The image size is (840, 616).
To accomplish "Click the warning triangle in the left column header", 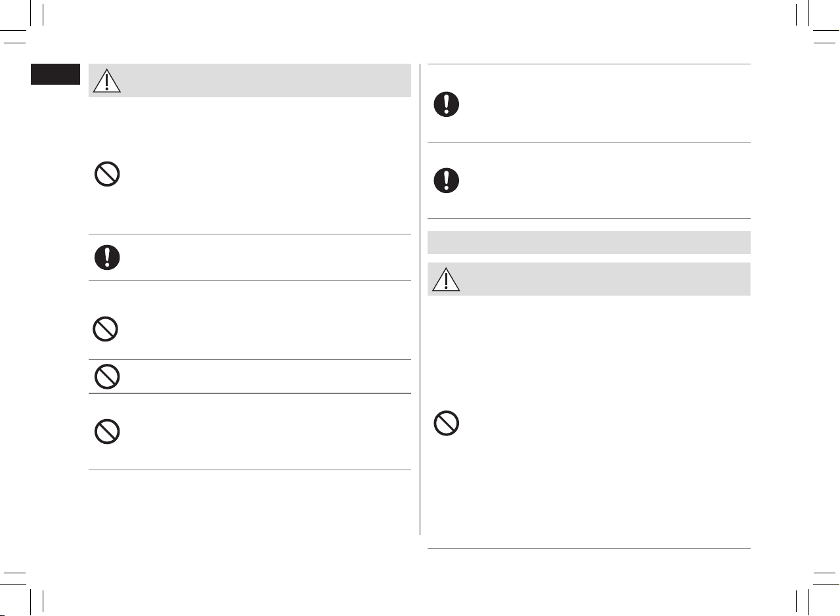I will pyautogui.click(x=106, y=80).
